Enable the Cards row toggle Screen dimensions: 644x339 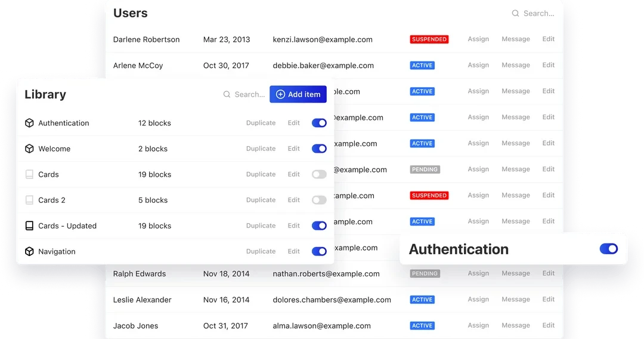[x=319, y=174]
